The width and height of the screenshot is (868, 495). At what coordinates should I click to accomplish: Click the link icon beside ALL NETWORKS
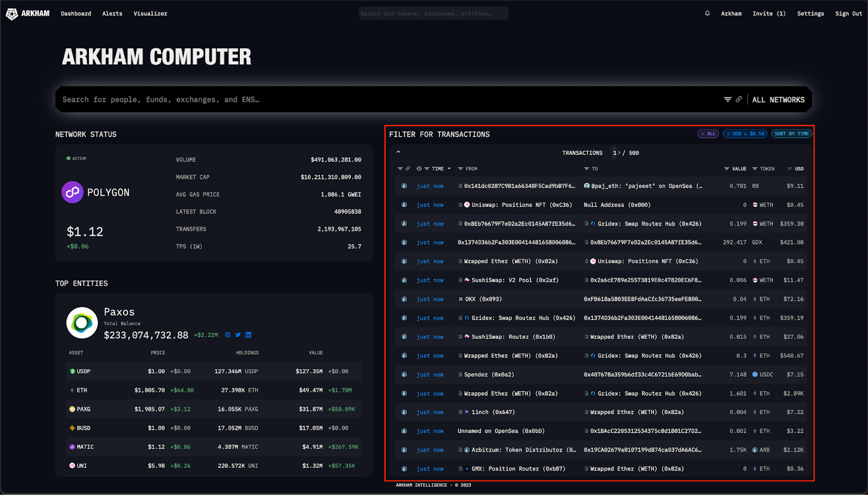[x=739, y=99]
